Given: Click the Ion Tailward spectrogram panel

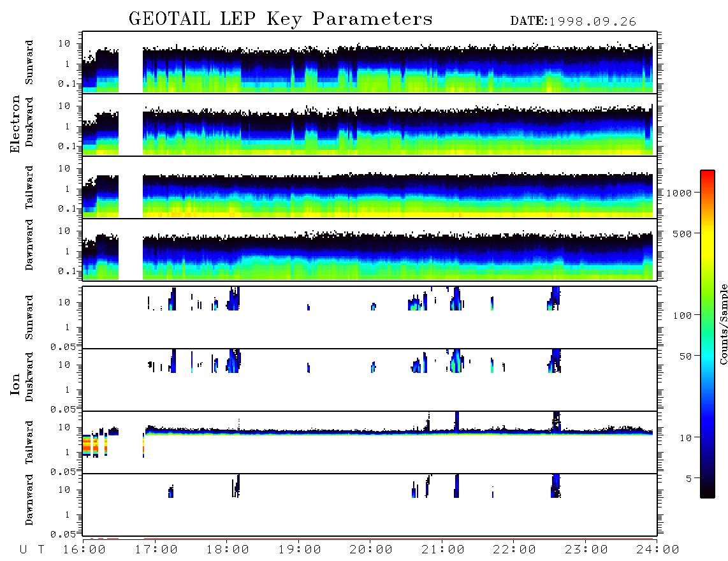Looking at the screenshot, I should coord(370,442).
